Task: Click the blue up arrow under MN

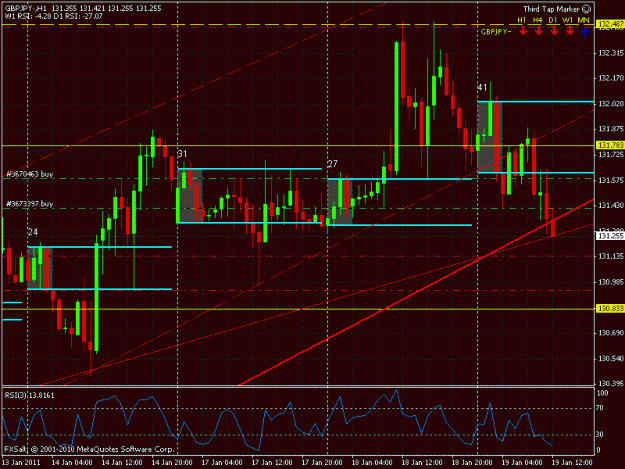Action: (x=584, y=32)
